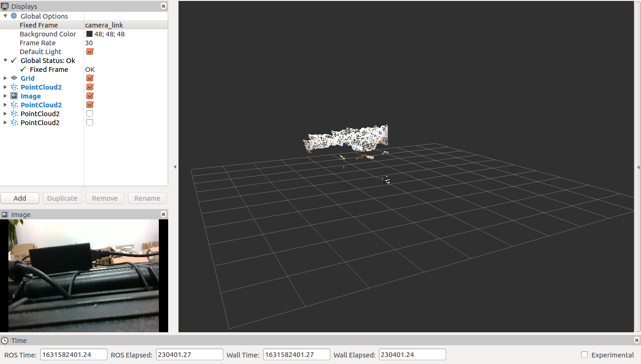Open the Background Color swatch
This screenshot has width=641, height=364.
[89, 34]
